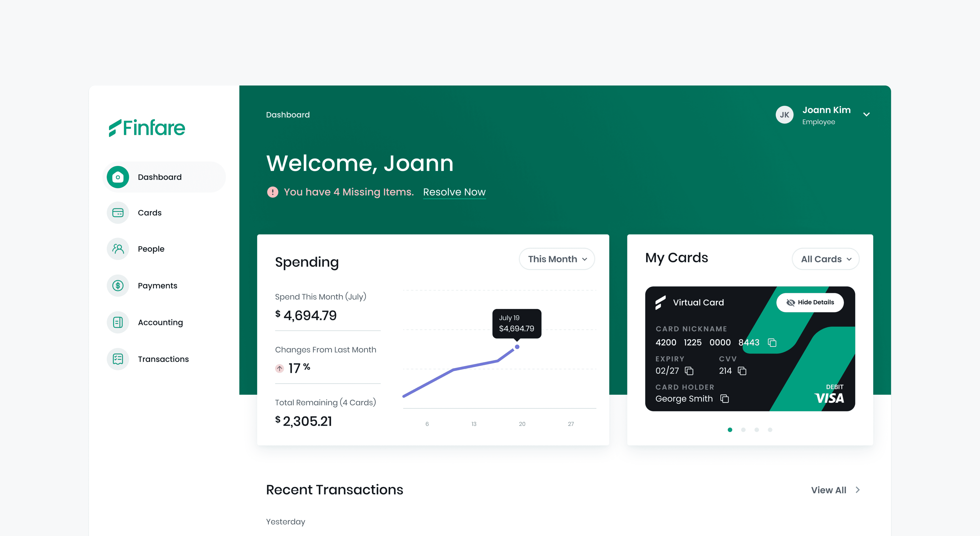Click the JK user avatar
The height and width of the screenshot is (536, 980).
pos(784,115)
